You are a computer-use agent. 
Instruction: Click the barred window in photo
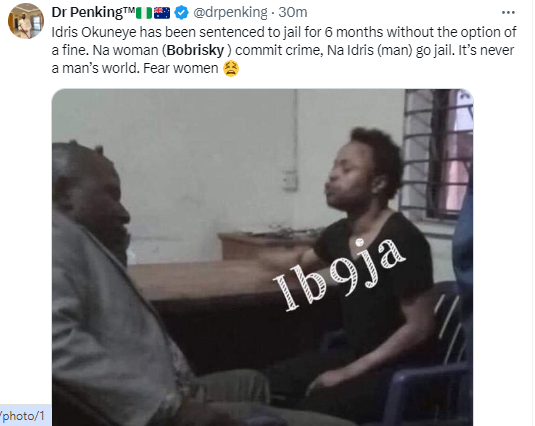tap(437, 153)
